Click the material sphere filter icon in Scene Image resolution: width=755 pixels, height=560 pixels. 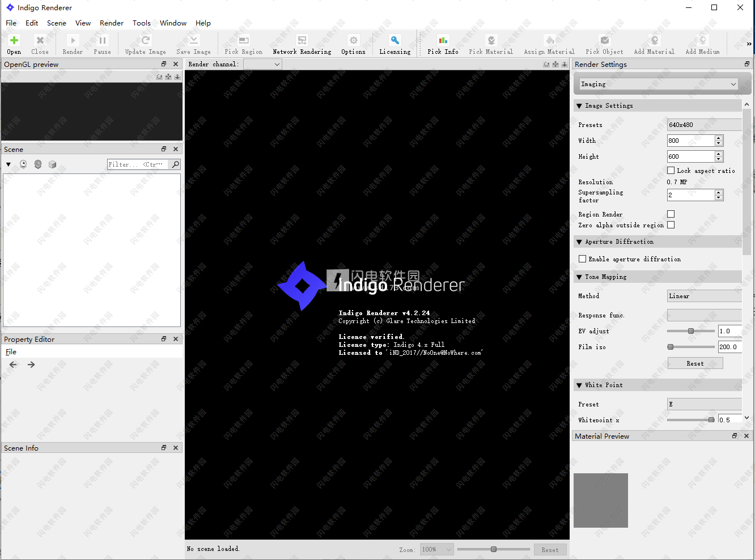(38, 164)
